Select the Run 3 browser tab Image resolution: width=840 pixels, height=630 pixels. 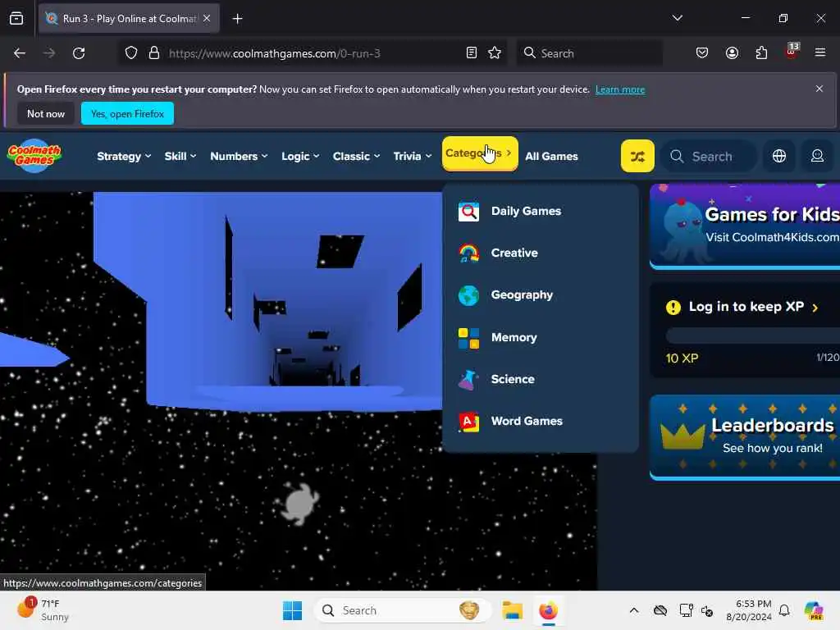tap(129, 18)
